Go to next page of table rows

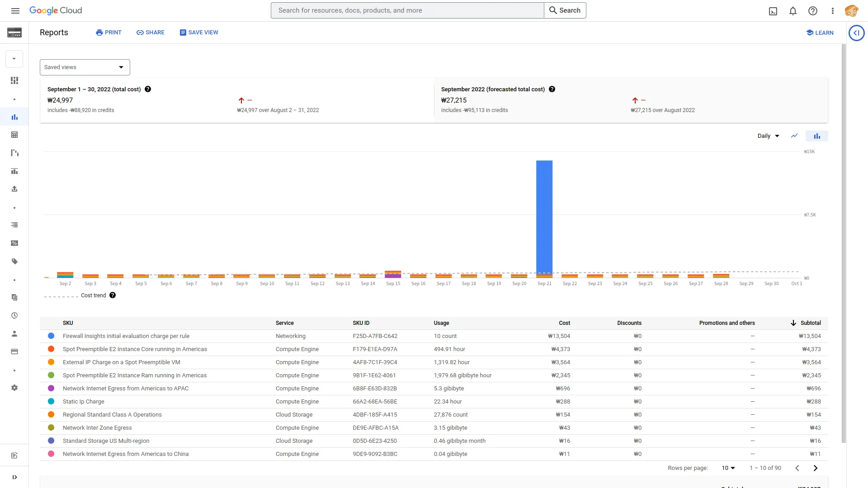pos(816,468)
